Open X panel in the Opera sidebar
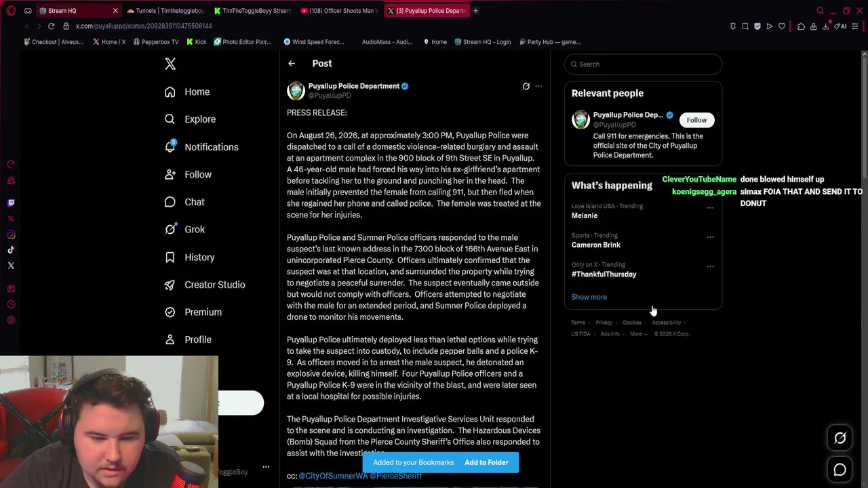868x488 pixels. [x=11, y=266]
